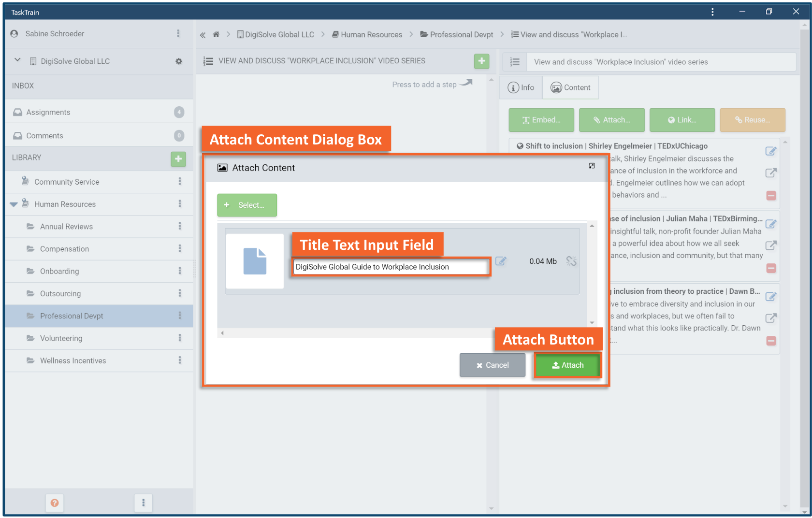The height and width of the screenshot is (518, 812).
Task: Open Julian Maha item in external window
Action: coord(771,245)
